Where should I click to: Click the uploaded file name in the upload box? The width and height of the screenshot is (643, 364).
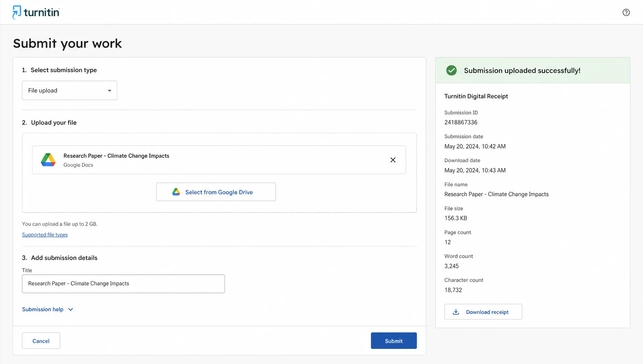[116, 156]
